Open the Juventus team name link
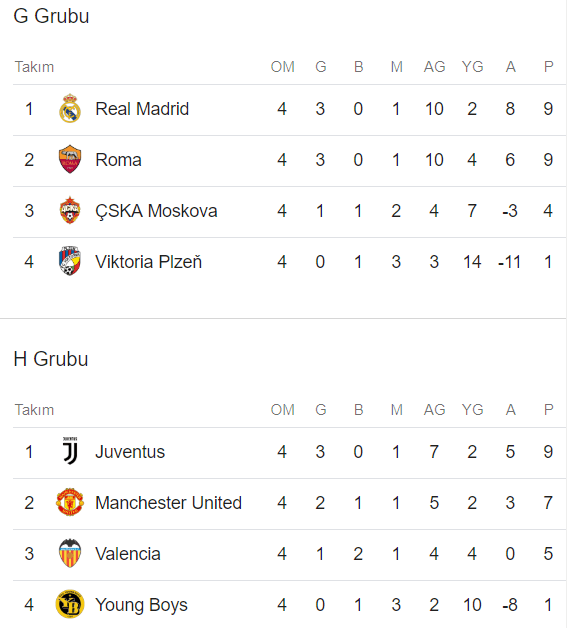Viewport: 567px width, 628px height. tap(130, 452)
